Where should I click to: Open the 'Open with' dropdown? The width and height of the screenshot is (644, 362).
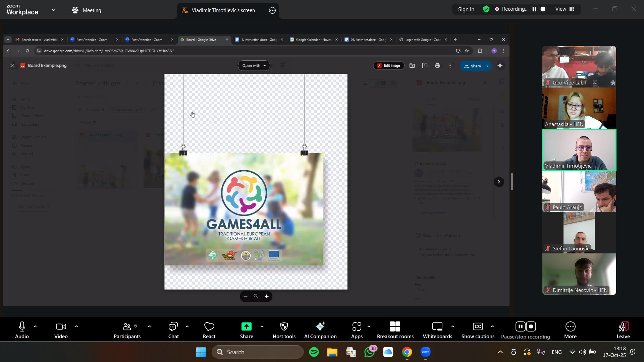click(x=254, y=66)
